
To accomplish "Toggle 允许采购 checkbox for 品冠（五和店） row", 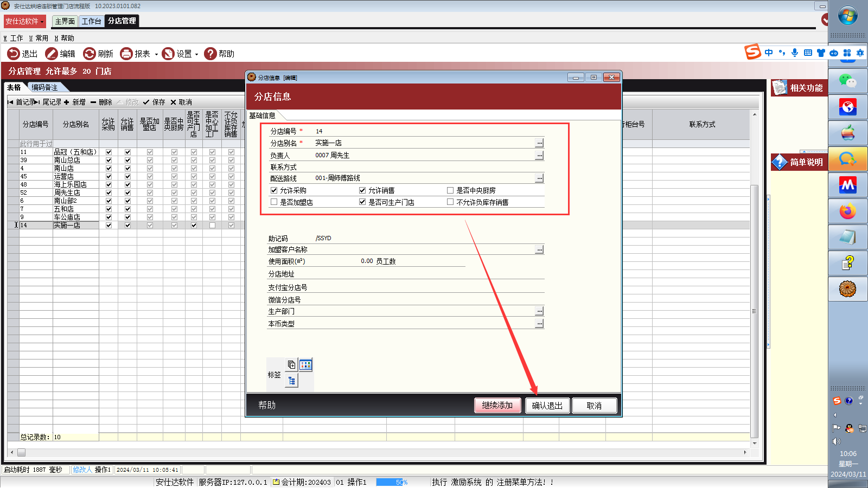I will [x=108, y=152].
